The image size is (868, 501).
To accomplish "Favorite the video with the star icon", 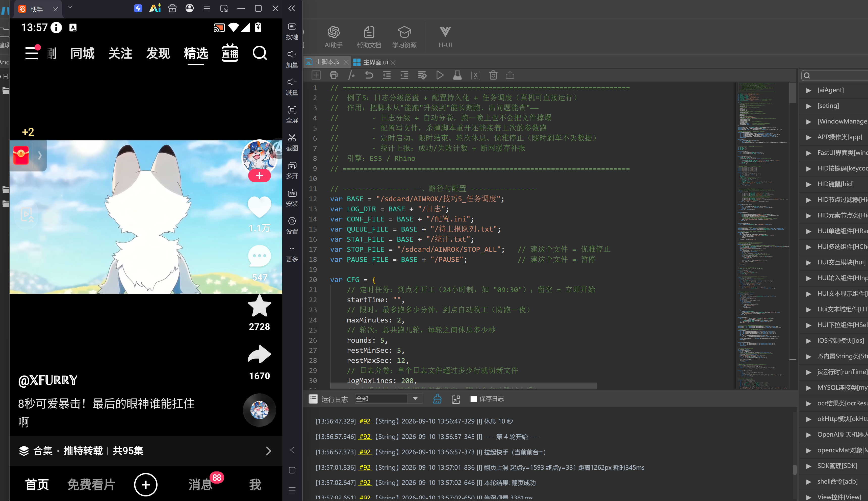I will pos(259,306).
